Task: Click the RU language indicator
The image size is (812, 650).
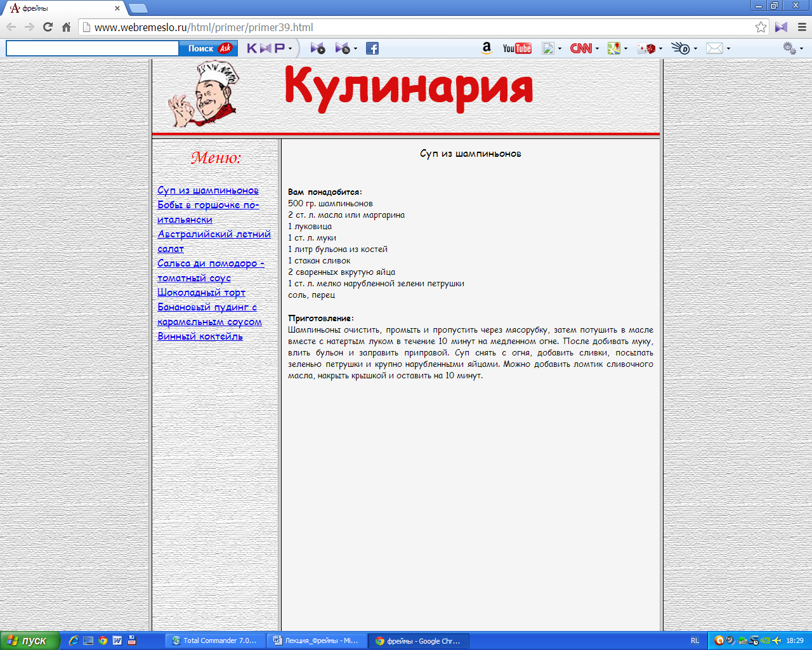Action: [695, 640]
